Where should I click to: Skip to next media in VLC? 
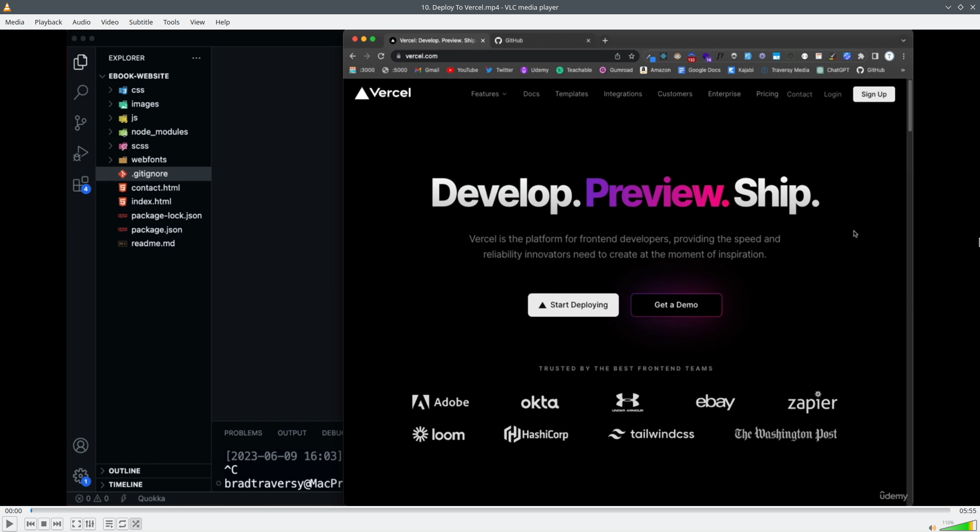57,524
